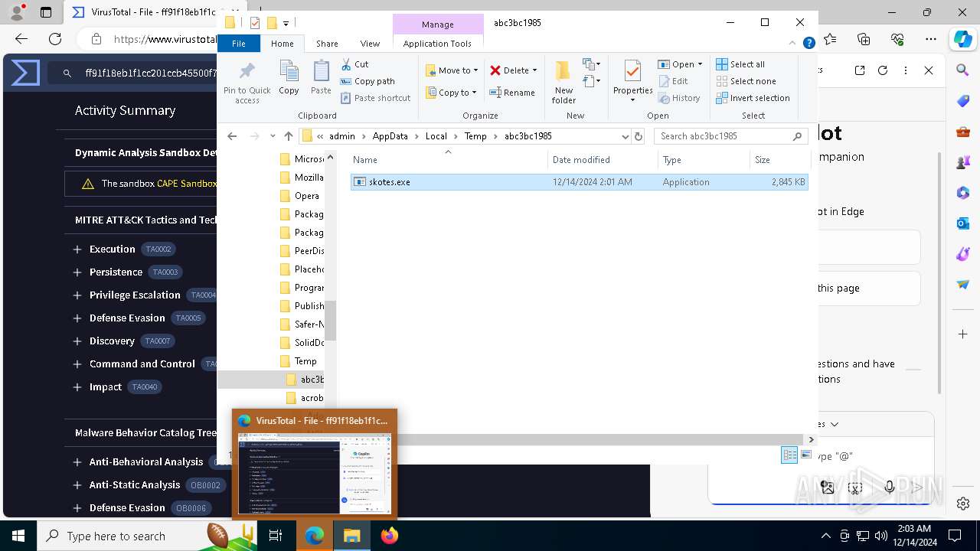This screenshot has width=980, height=551.
Task: Select the Mozilla folder in tree
Action: click(302, 178)
